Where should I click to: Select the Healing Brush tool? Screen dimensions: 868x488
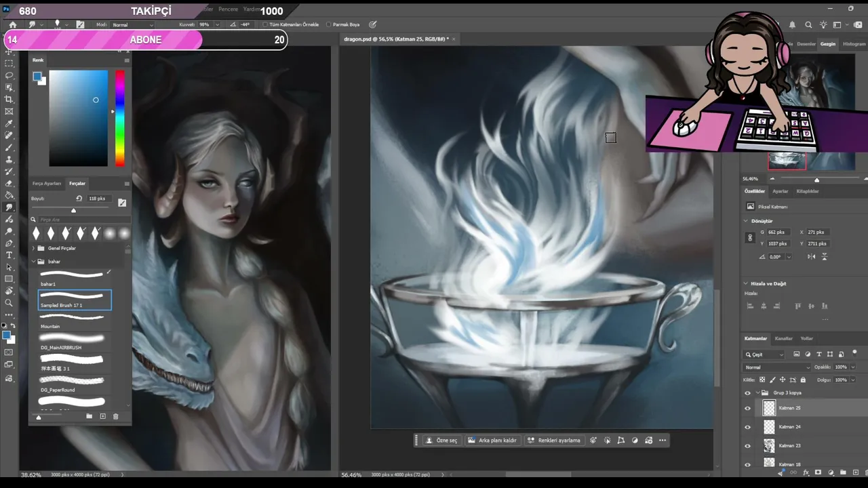[x=9, y=136]
